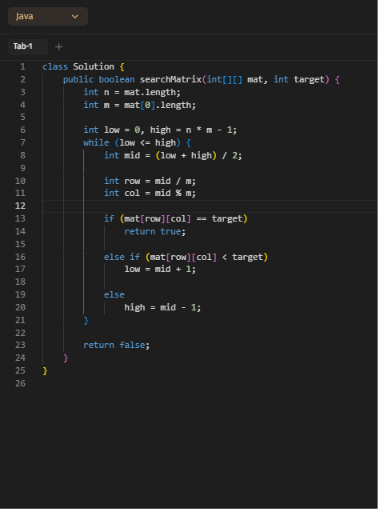Click 'searchMatrix' method name
378x509 pixels.
pyautogui.click(x=171, y=79)
